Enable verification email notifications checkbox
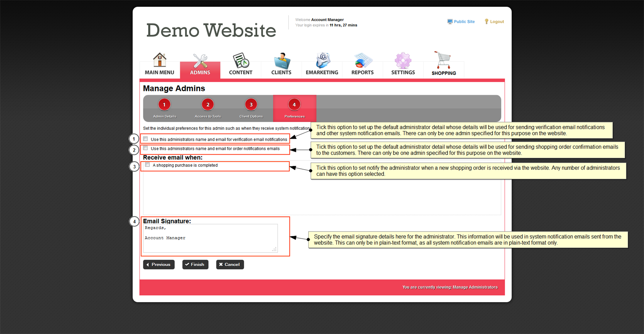This screenshot has width=644, height=334. pyautogui.click(x=146, y=139)
